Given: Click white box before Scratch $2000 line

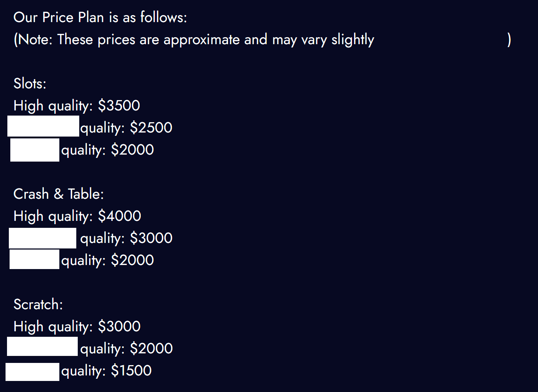Looking at the screenshot, I should pyautogui.click(x=42, y=346).
